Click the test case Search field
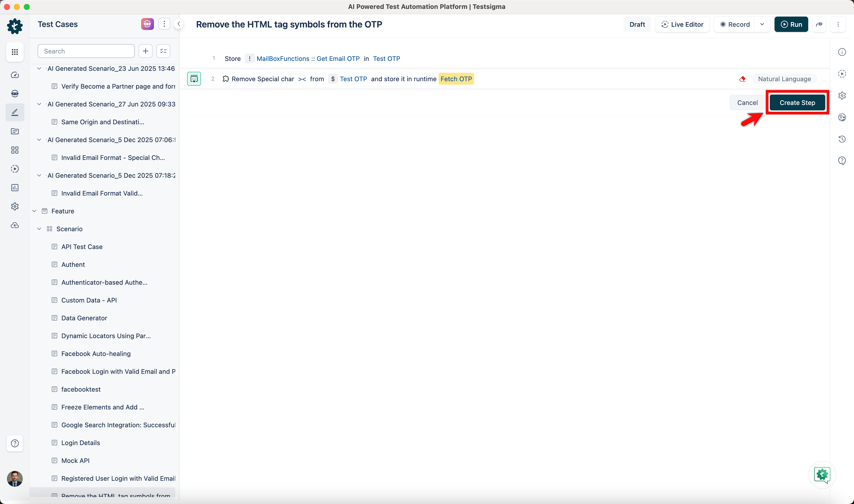Viewport: 854px width, 504px height. tap(86, 51)
